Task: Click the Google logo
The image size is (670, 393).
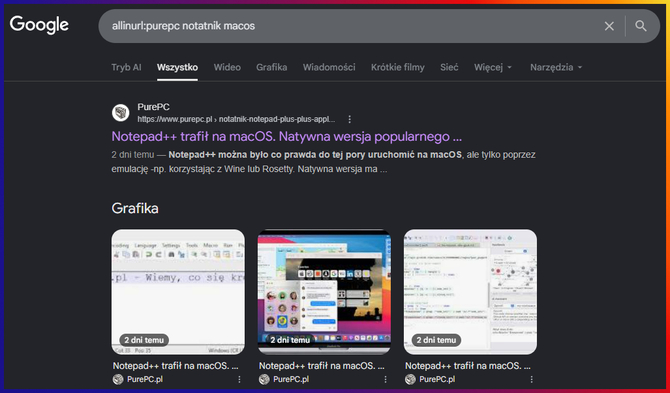Action: pyautogui.click(x=39, y=25)
